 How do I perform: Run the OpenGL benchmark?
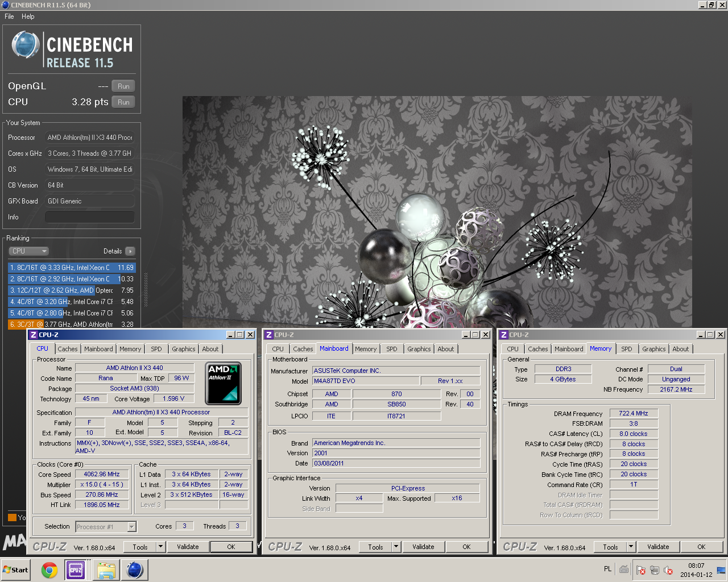123,86
